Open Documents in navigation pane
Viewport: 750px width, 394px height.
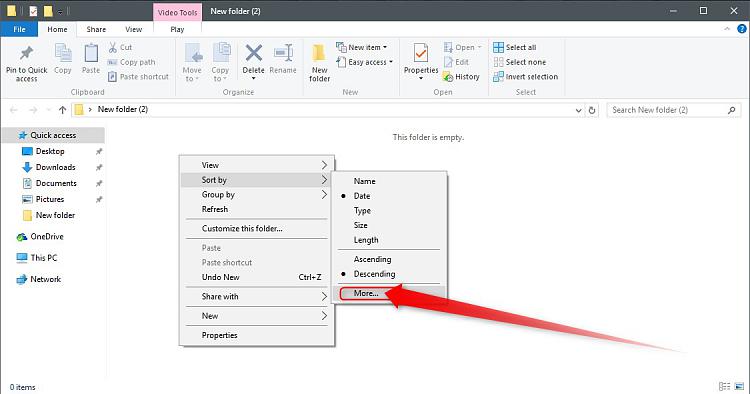56,183
